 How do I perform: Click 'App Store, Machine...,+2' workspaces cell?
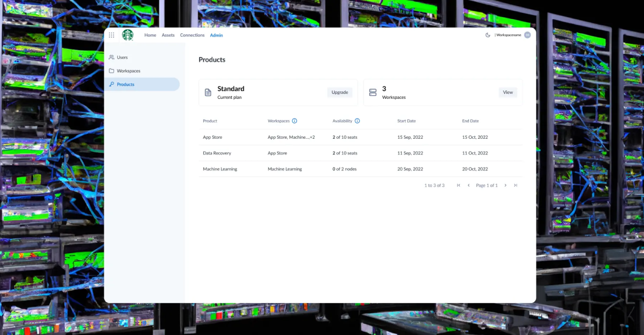[x=291, y=137]
